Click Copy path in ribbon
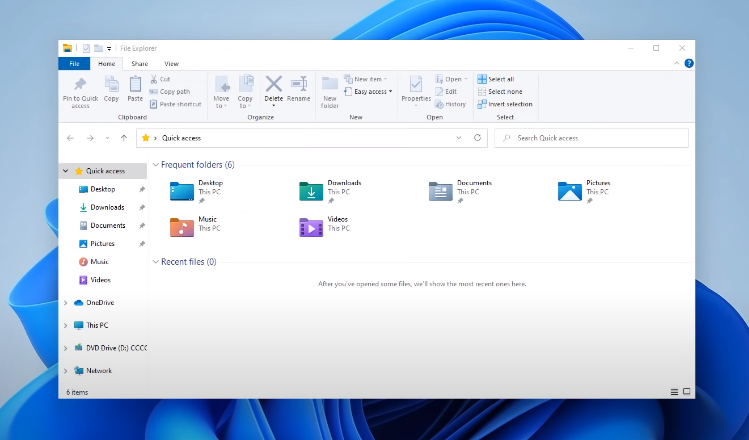This screenshot has width=749, height=440. pos(170,91)
